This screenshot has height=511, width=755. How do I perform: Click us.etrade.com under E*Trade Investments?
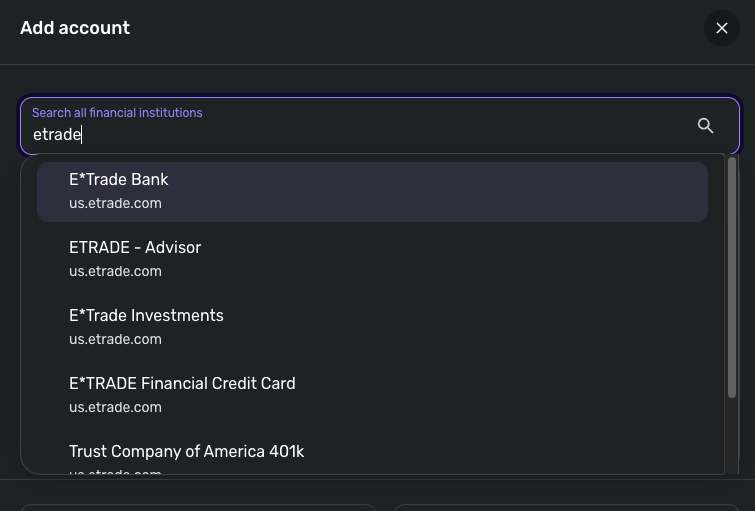(115, 340)
